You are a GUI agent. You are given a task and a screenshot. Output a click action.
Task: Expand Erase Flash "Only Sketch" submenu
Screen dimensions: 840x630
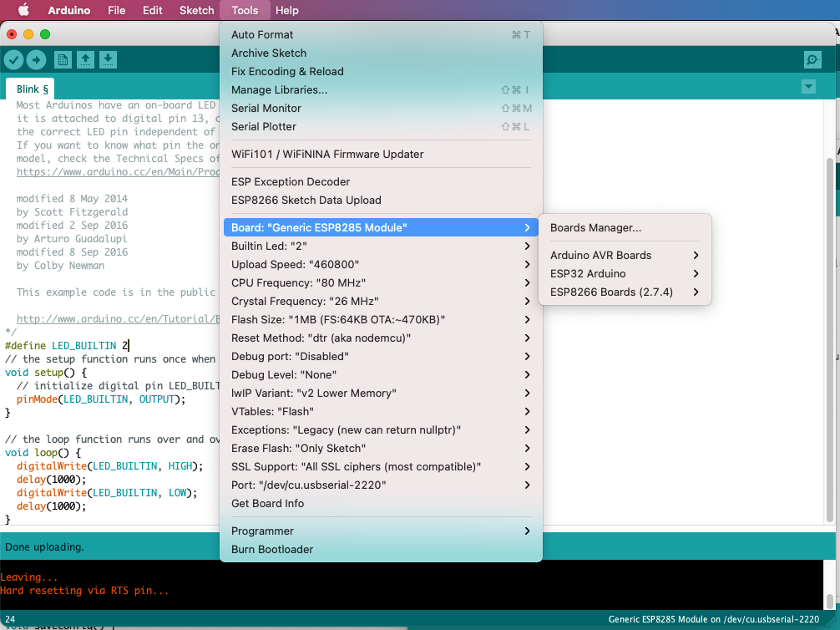(x=381, y=448)
